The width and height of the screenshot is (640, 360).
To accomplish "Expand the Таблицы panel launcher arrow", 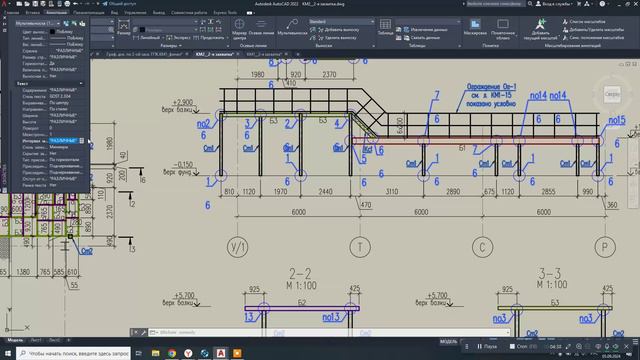I will [x=460, y=46].
